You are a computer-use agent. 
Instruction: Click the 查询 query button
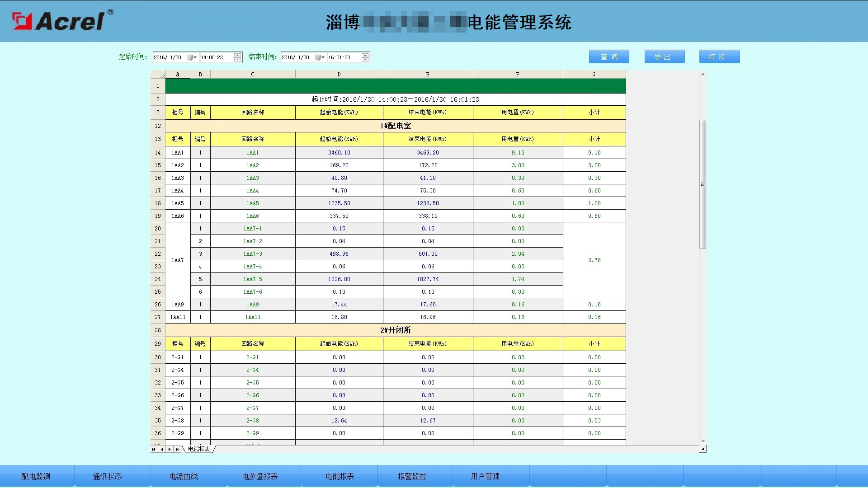(x=609, y=56)
